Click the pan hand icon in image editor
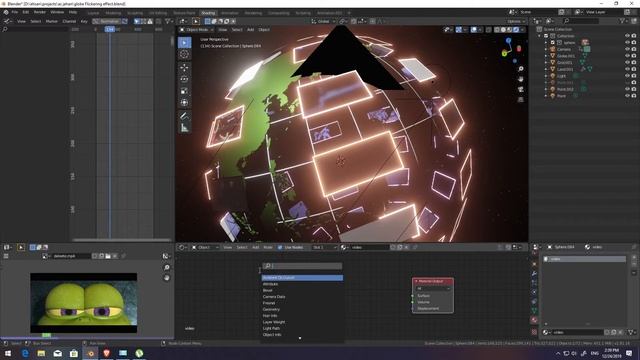 click(167, 278)
